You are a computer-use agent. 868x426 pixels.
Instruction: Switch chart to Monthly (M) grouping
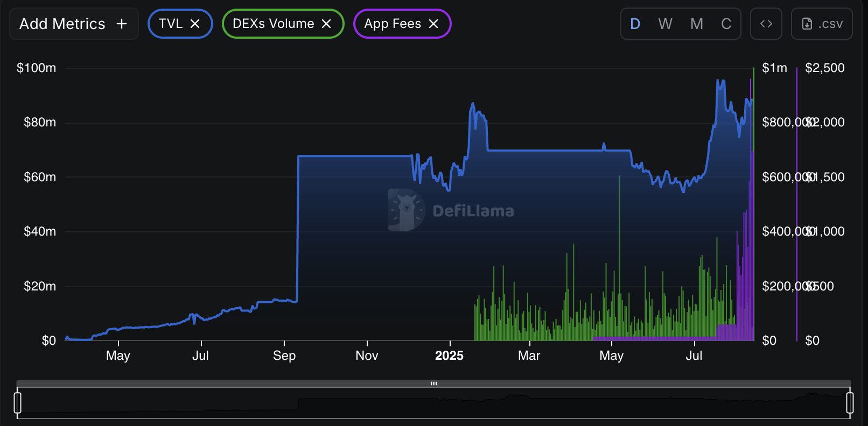point(696,24)
